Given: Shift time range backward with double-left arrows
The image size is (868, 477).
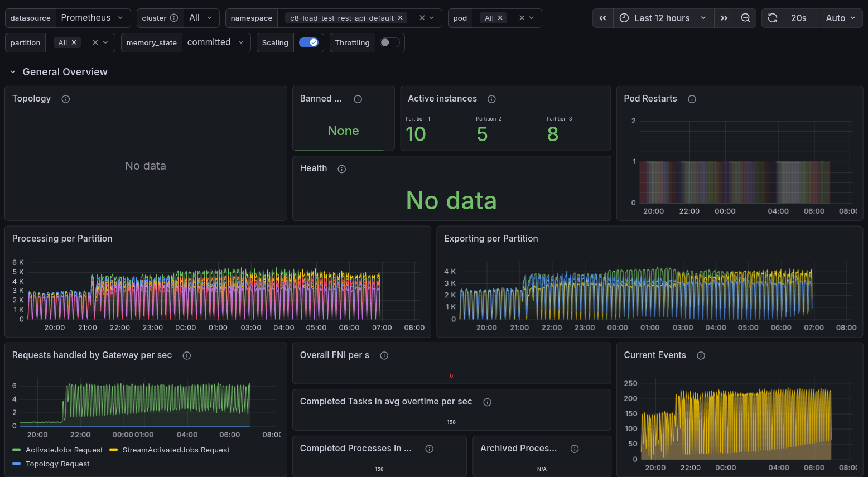Looking at the screenshot, I should [602, 18].
